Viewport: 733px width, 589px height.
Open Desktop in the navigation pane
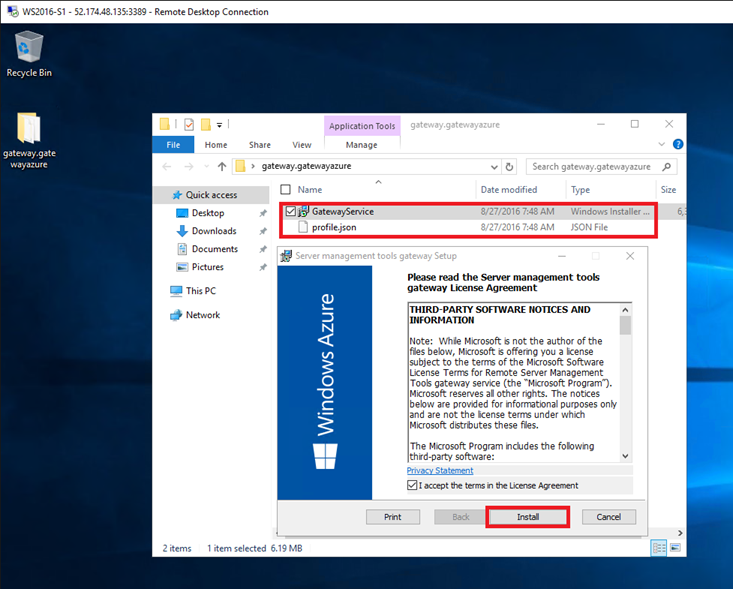(208, 213)
